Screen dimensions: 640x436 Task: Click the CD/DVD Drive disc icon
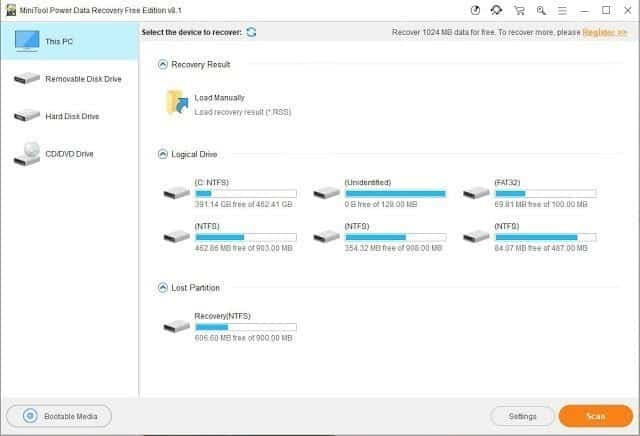point(27,154)
